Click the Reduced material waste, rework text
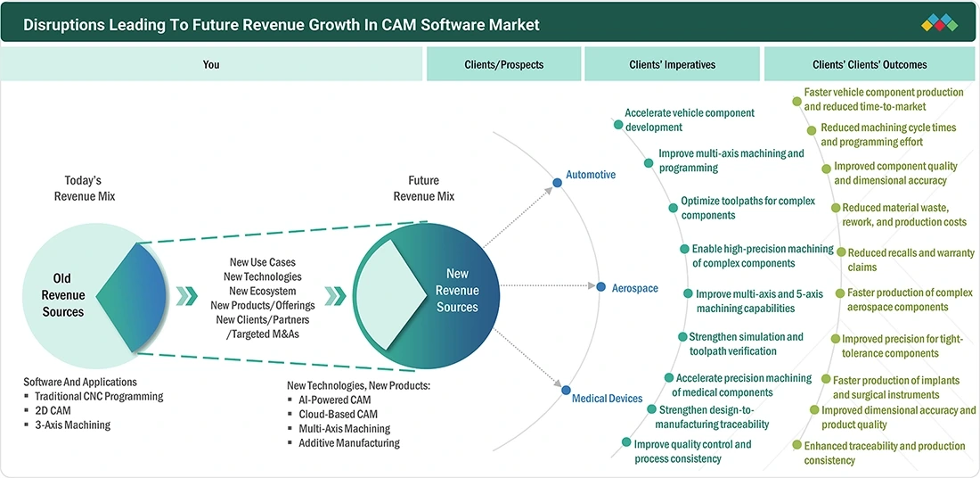 pos(904,215)
